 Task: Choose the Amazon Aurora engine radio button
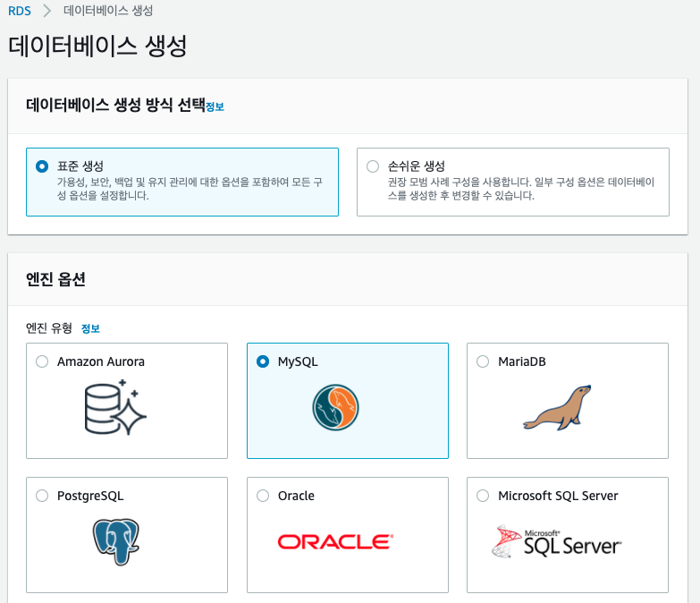point(42,361)
